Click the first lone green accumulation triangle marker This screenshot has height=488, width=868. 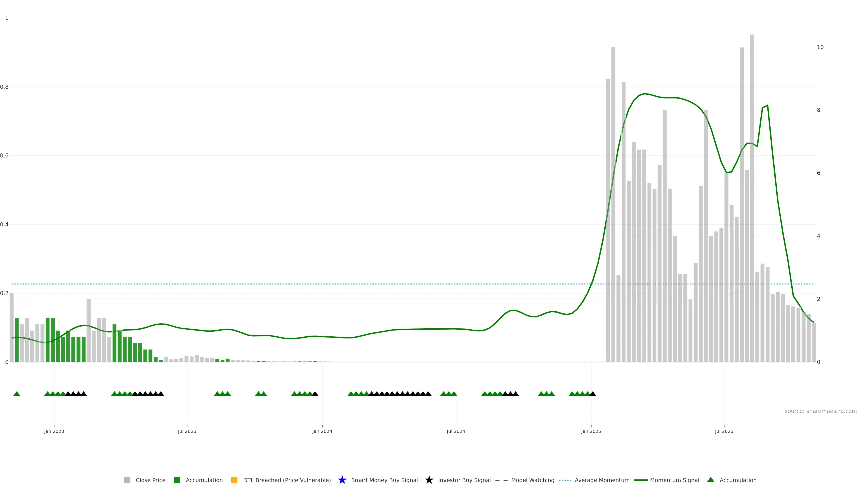coord(17,394)
